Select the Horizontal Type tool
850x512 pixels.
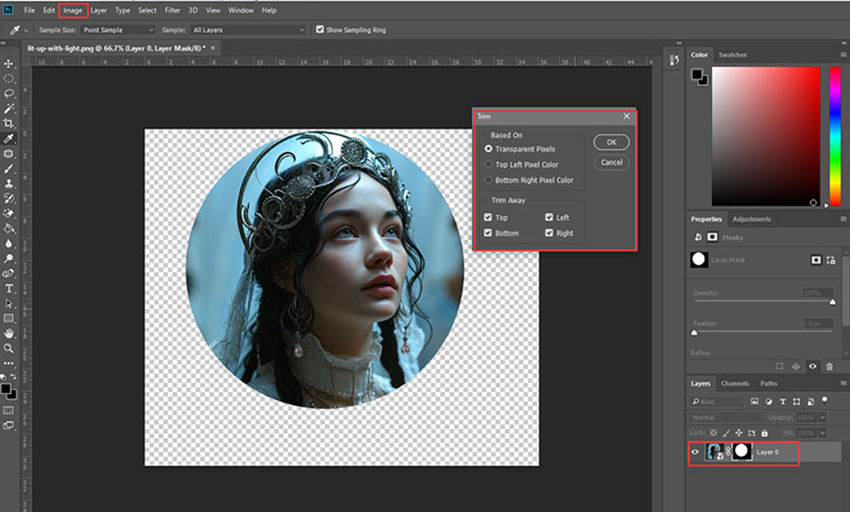9,289
